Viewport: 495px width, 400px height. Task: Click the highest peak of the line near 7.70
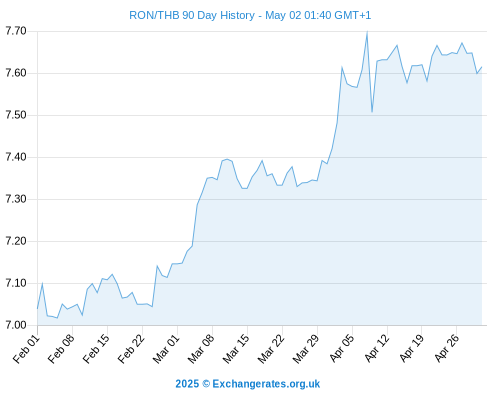coord(367,32)
